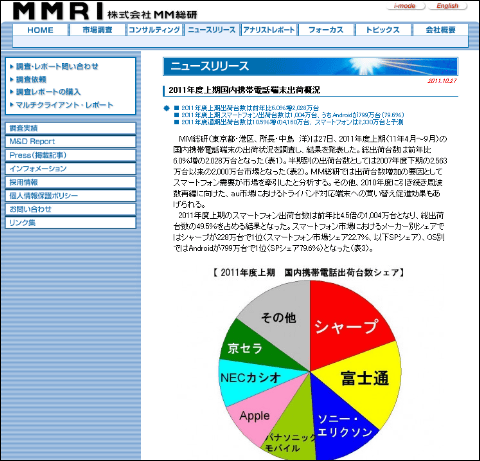Open インフォメーション sidebar item
Viewport: 480px width, 461px height.
71,169
